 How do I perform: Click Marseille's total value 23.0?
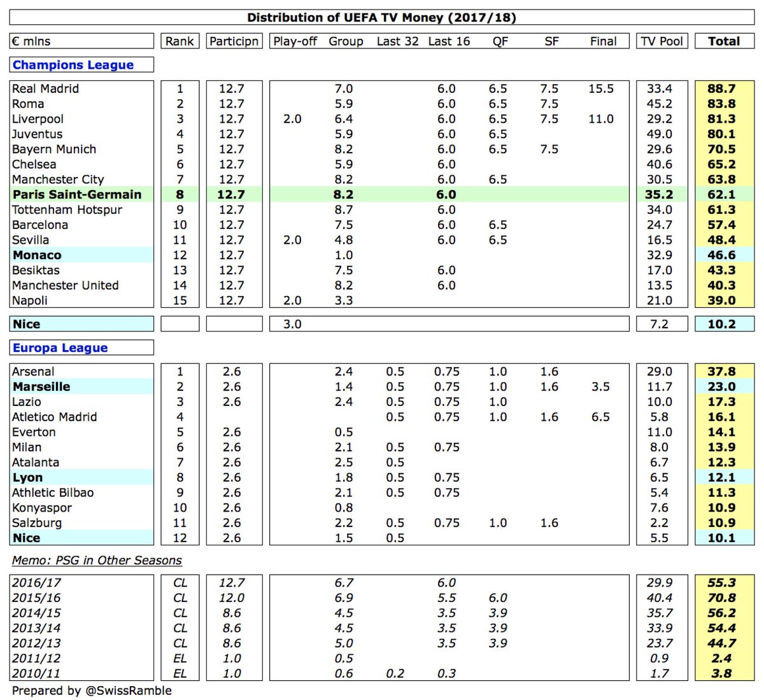click(x=721, y=387)
